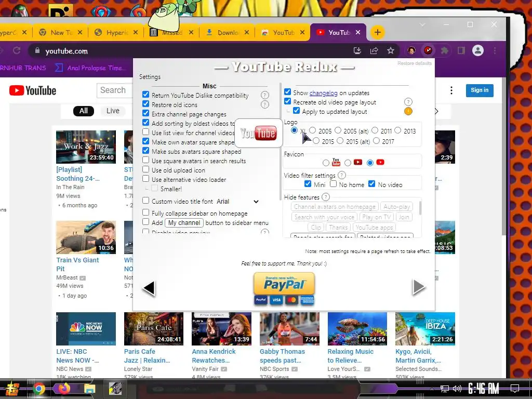The width and height of the screenshot is (532, 399).
Task: Click the YouTube Search input field
Action: point(115,90)
